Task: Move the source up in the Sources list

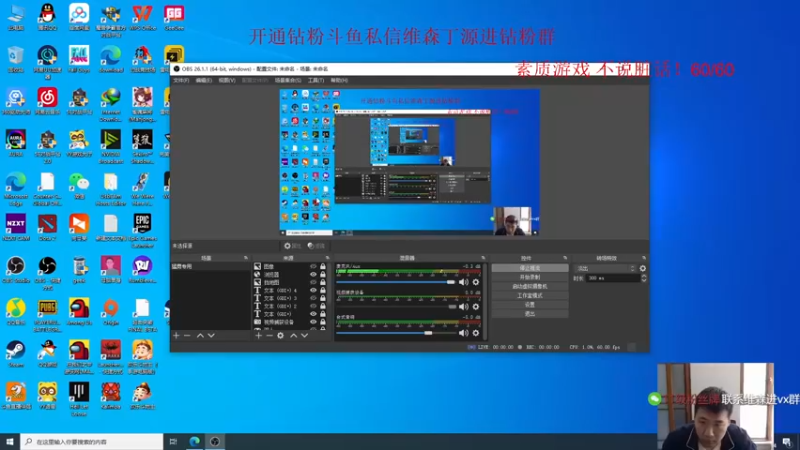Action: click(x=293, y=336)
